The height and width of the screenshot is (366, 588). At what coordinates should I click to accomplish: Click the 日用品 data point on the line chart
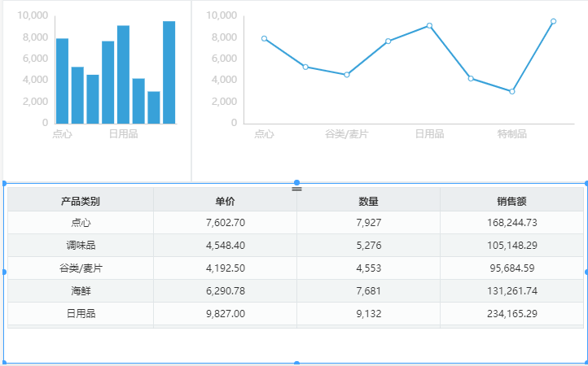tap(429, 25)
